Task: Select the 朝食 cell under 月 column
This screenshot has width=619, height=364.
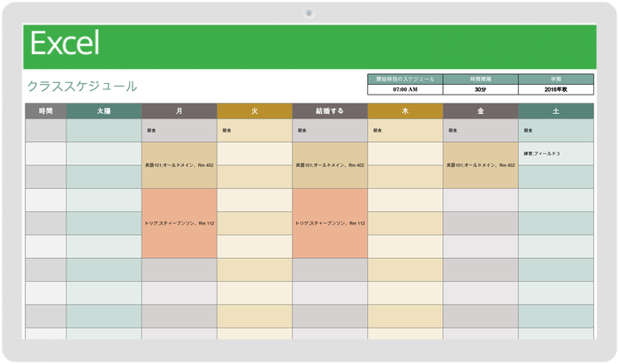Action: (180, 131)
